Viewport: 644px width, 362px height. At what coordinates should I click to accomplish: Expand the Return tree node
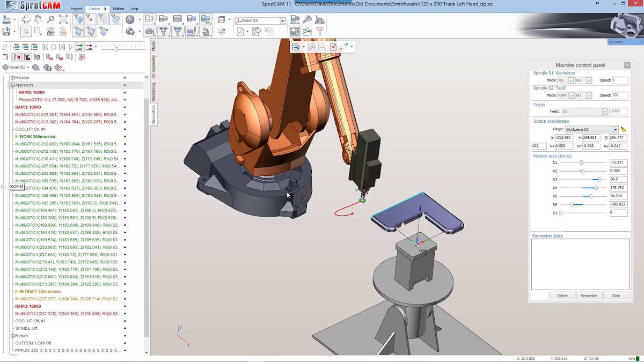[12, 336]
